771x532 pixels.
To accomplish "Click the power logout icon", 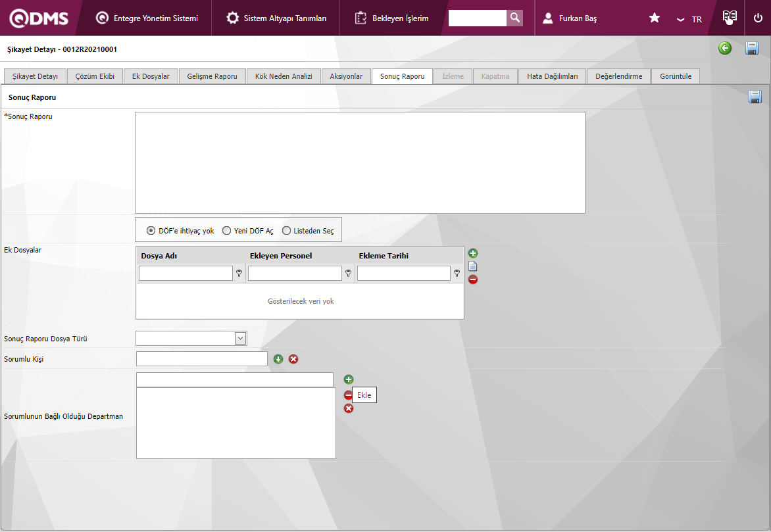I will tap(758, 18).
